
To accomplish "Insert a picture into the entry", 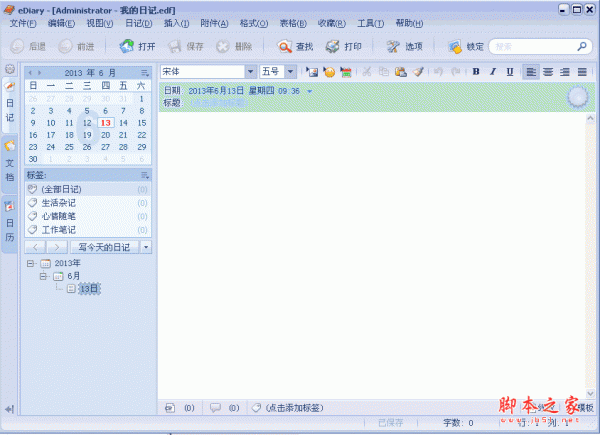I will 312,72.
